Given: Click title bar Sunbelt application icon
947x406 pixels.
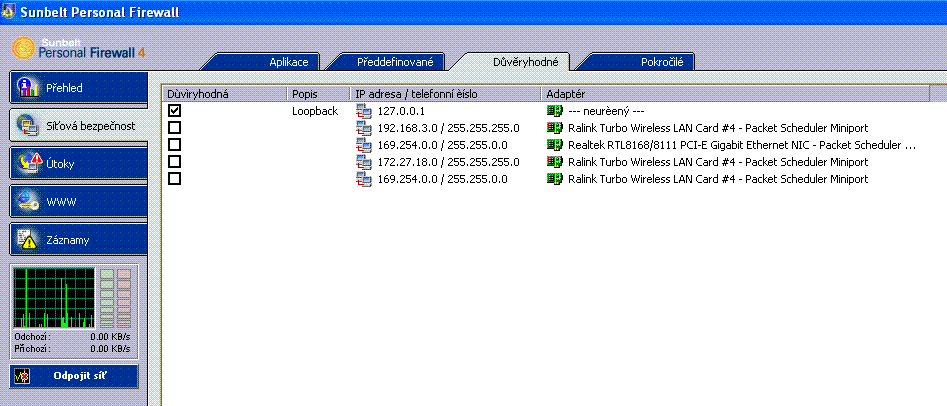Looking at the screenshot, I should [x=8, y=12].
